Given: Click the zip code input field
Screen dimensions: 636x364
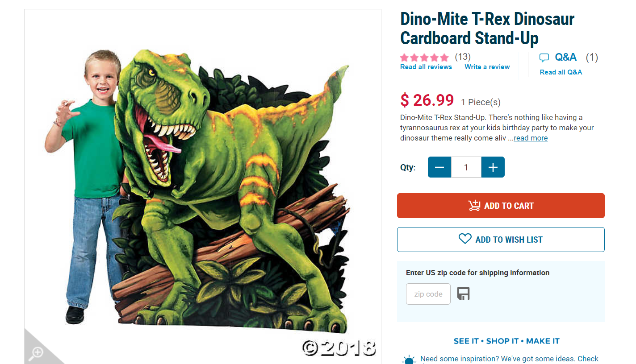Looking at the screenshot, I should click(x=428, y=294).
